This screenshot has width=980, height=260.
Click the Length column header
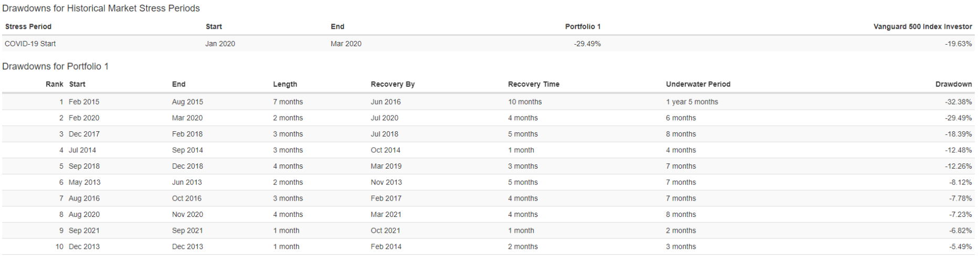[x=285, y=84]
